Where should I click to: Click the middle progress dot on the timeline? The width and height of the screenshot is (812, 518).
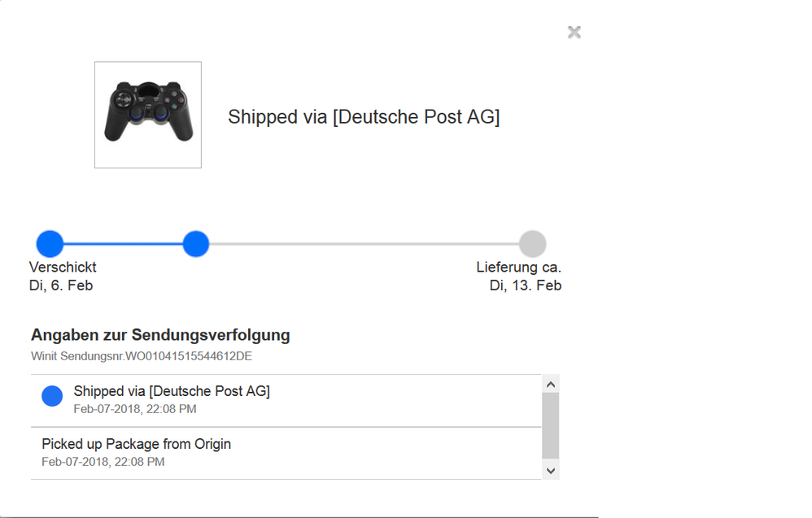point(195,242)
